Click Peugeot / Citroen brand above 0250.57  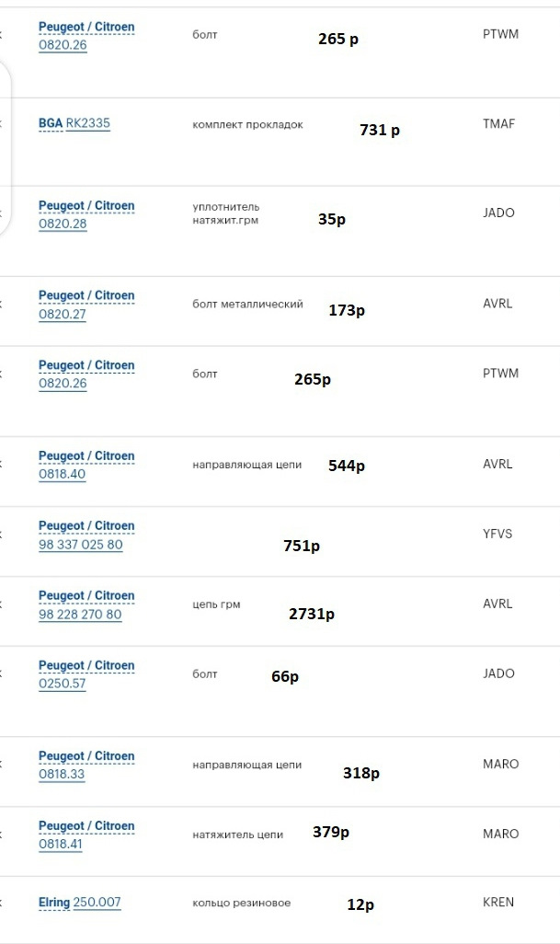[x=86, y=666]
